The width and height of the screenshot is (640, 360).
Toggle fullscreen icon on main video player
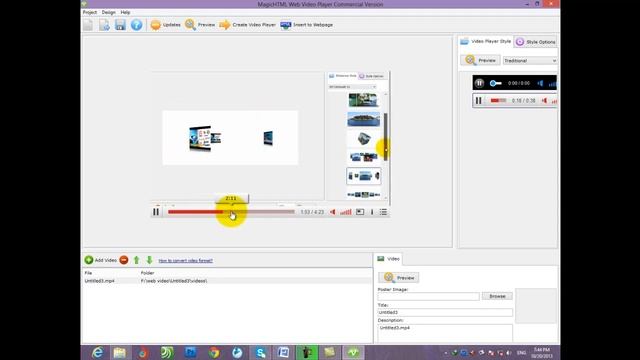pyautogui.click(x=360, y=212)
